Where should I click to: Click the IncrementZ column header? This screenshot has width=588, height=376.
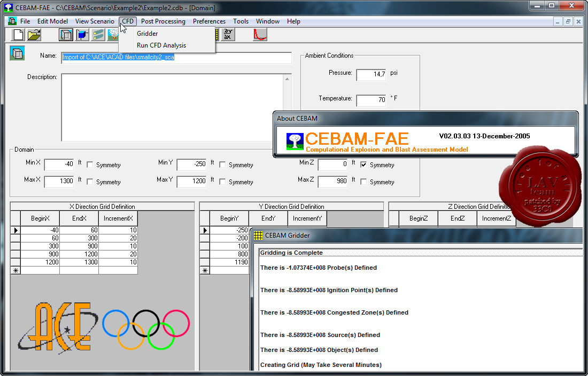(496, 218)
